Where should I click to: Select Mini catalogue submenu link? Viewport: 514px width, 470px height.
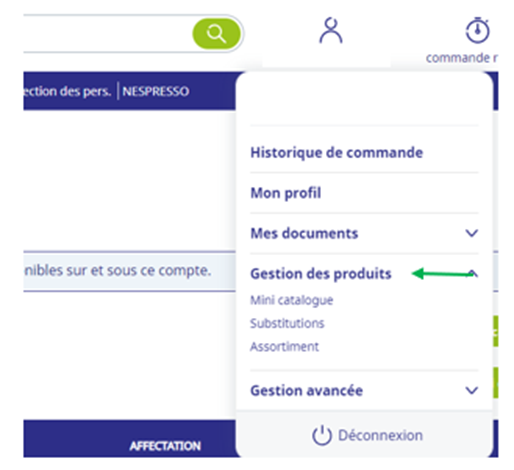[x=292, y=300]
